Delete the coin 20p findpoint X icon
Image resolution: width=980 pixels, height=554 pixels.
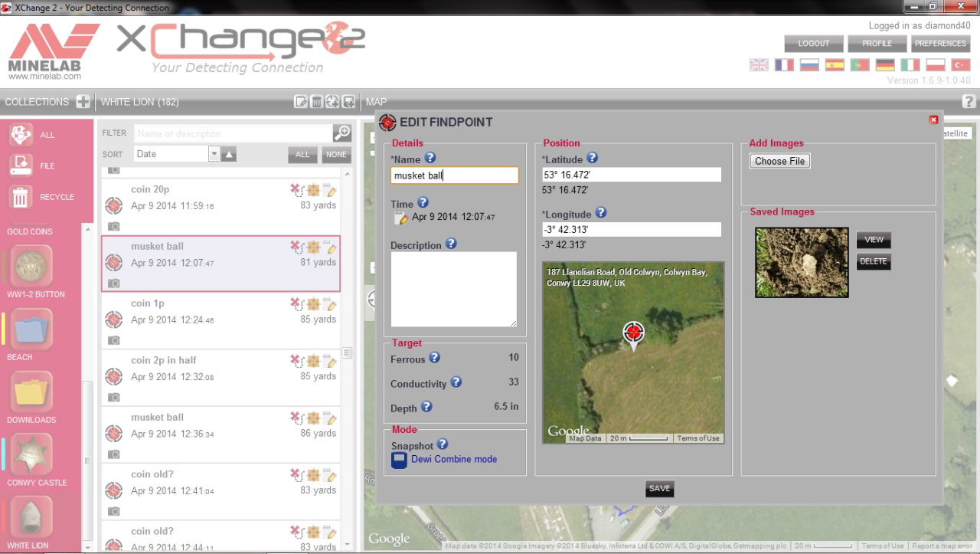pos(296,190)
